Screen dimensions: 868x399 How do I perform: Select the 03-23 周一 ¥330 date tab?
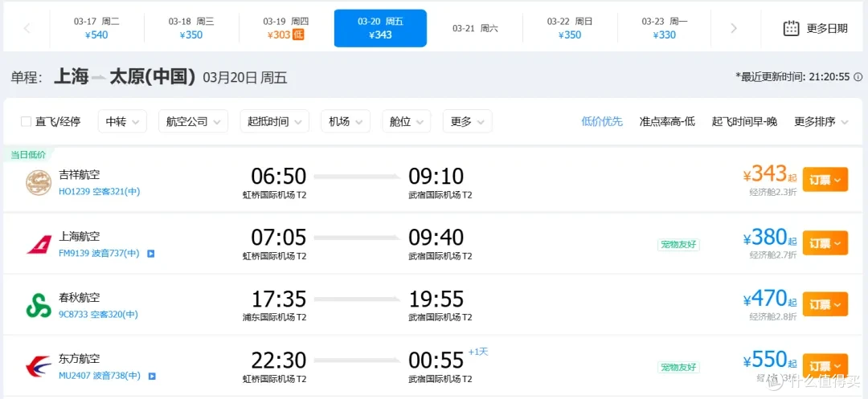(x=665, y=28)
